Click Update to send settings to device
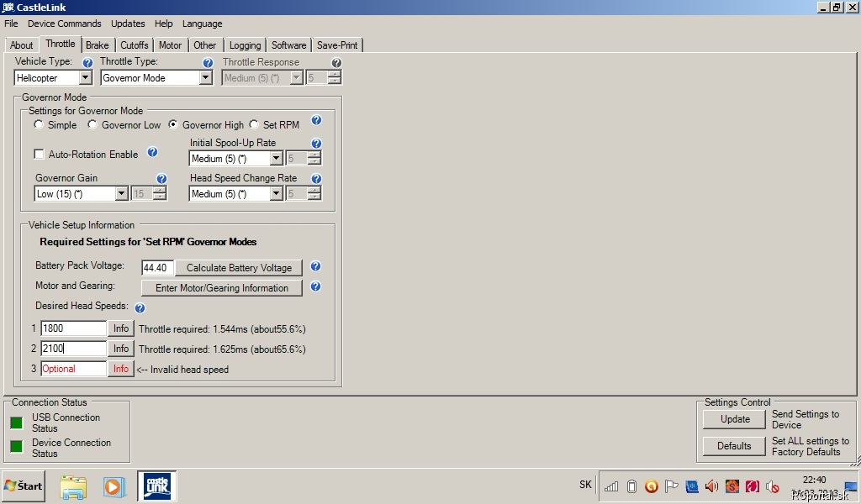Image resolution: width=861 pixels, height=504 pixels. click(x=735, y=419)
